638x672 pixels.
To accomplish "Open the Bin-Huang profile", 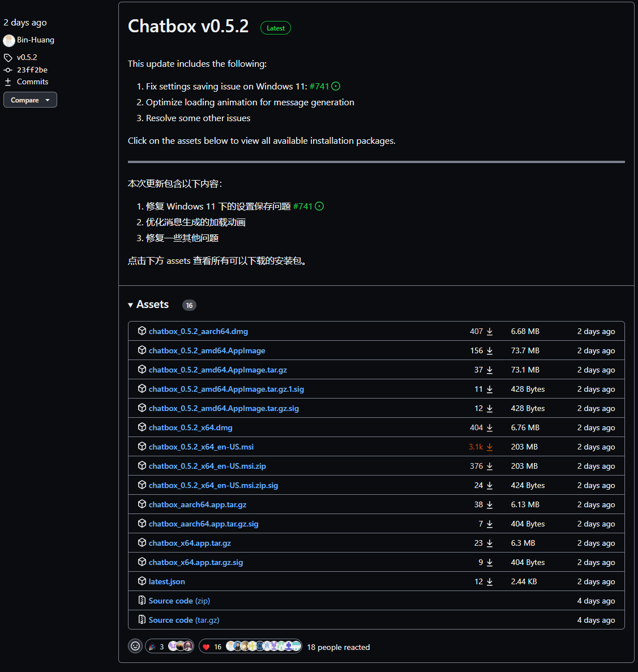I will (x=36, y=40).
